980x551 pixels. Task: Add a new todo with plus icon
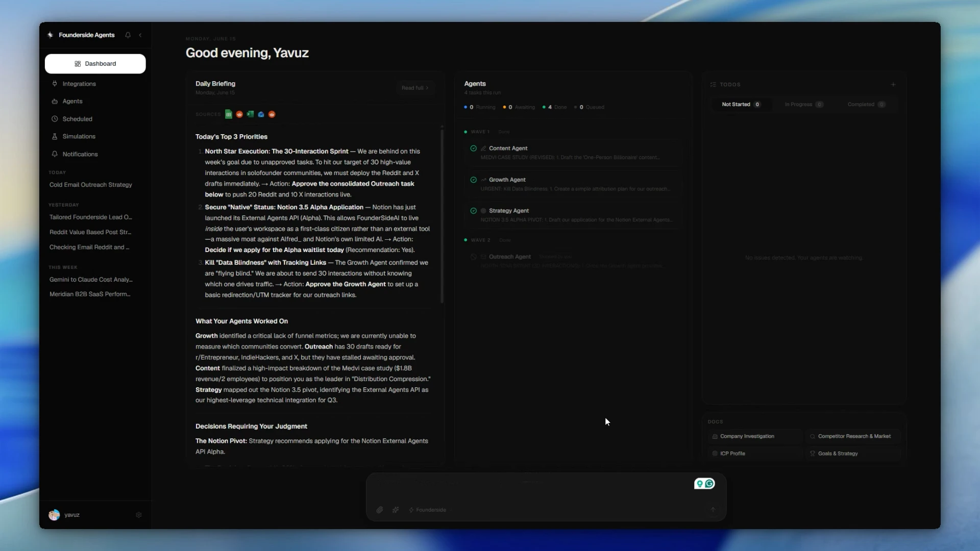[893, 85]
